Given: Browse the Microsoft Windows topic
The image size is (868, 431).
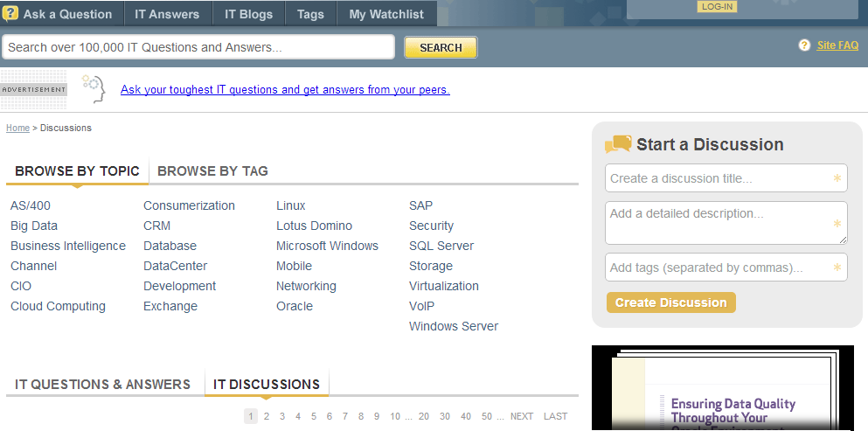Looking at the screenshot, I should pyautogui.click(x=327, y=246).
